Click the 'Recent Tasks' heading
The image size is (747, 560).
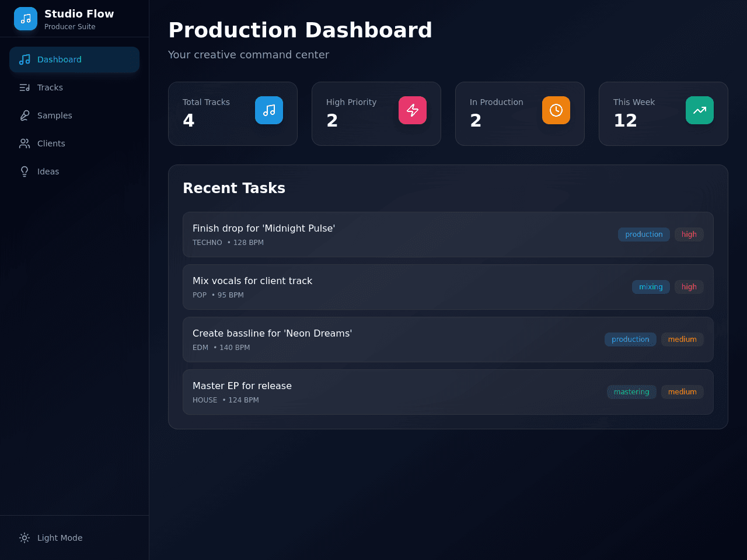tap(234, 188)
